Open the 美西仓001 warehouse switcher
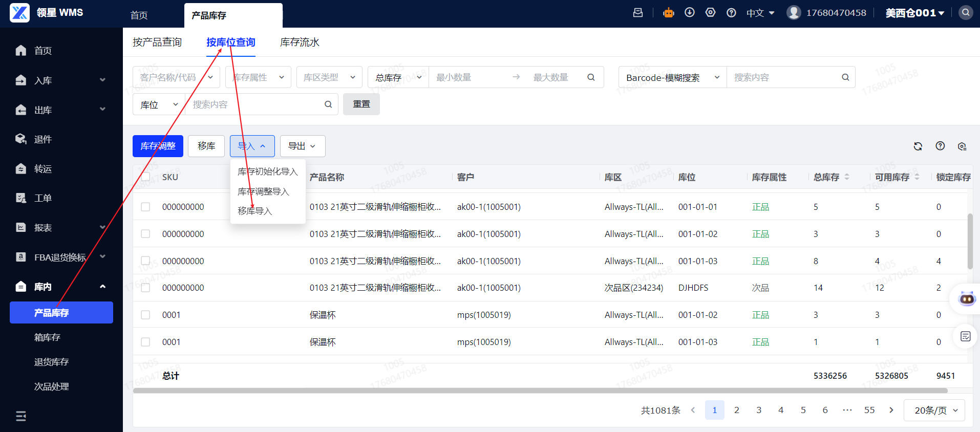Screen dimensions: 980x432 click(x=915, y=13)
